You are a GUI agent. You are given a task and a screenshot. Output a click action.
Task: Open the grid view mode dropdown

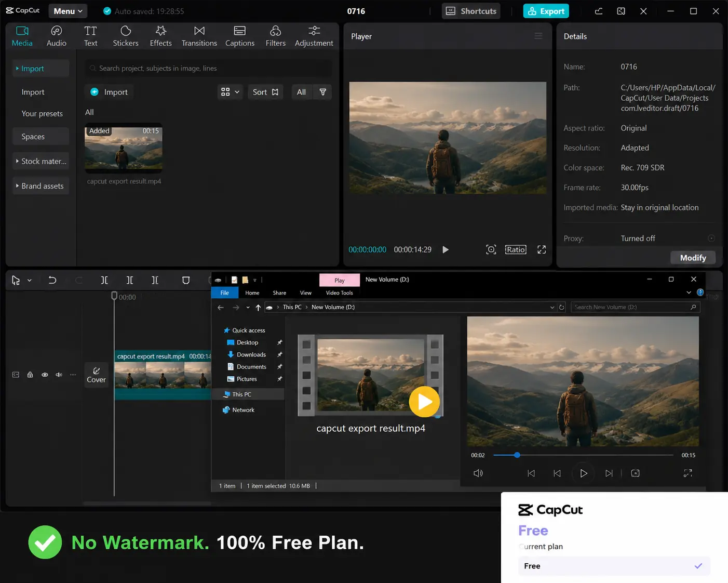230,92
